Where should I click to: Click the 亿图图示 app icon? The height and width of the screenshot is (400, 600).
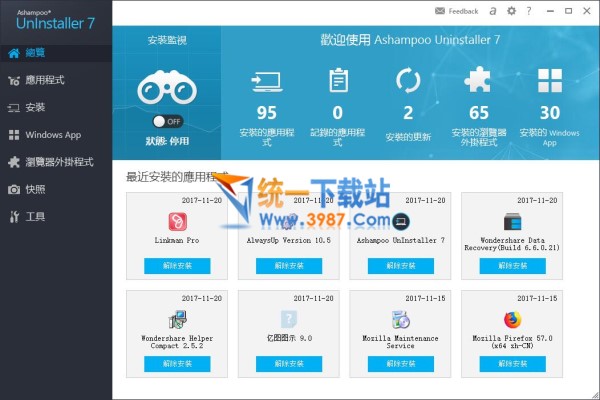tap(289, 320)
